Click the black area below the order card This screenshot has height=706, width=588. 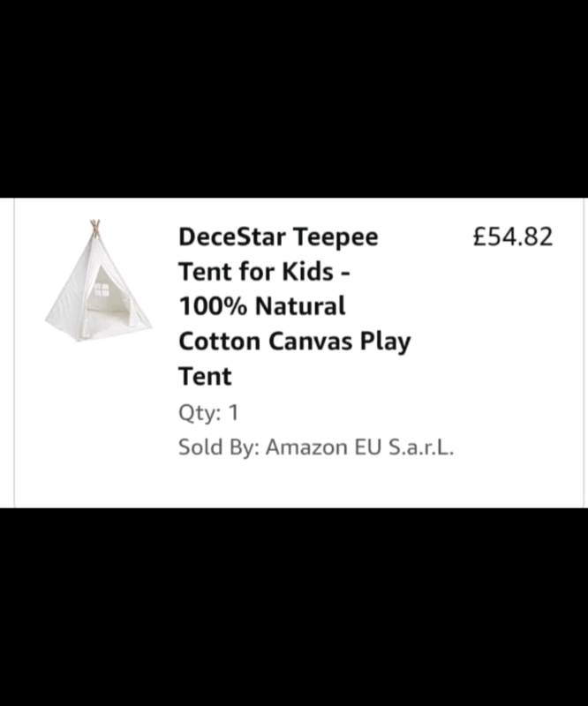coord(294,607)
